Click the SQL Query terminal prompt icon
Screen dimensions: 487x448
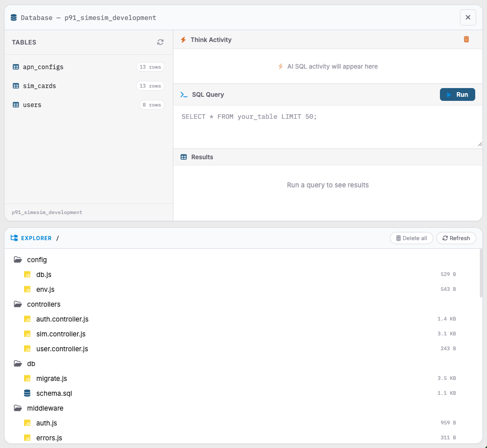184,95
